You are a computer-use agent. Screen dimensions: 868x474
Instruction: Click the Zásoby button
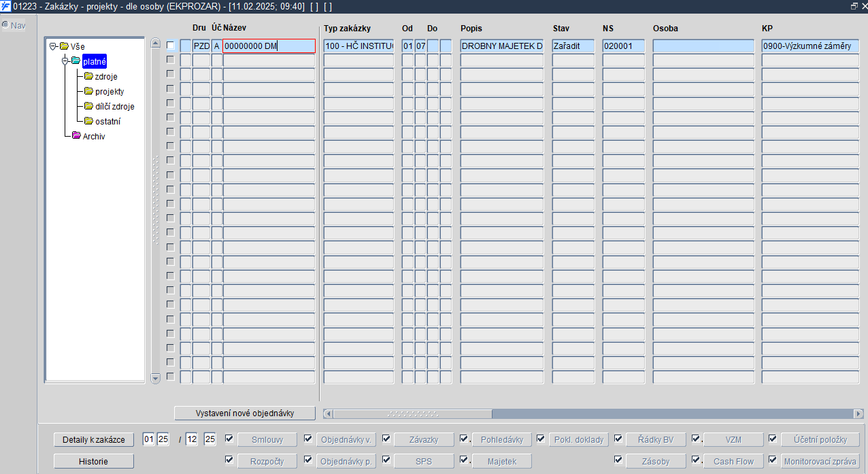[x=656, y=461]
